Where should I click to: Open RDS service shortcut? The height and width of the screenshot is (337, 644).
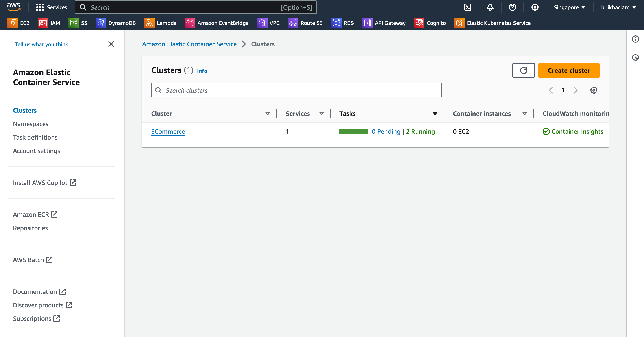(x=342, y=23)
